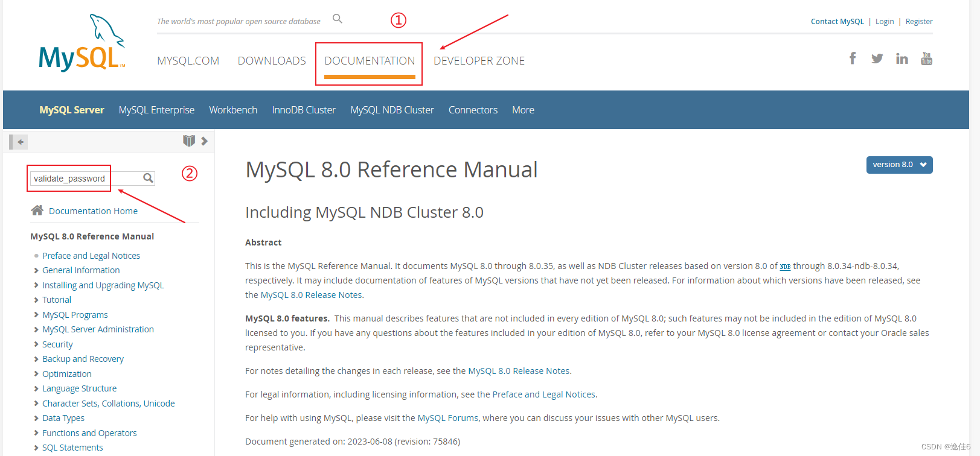Open Preface and Legal Notices in sidebar

pyautogui.click(x=91, y=256)
